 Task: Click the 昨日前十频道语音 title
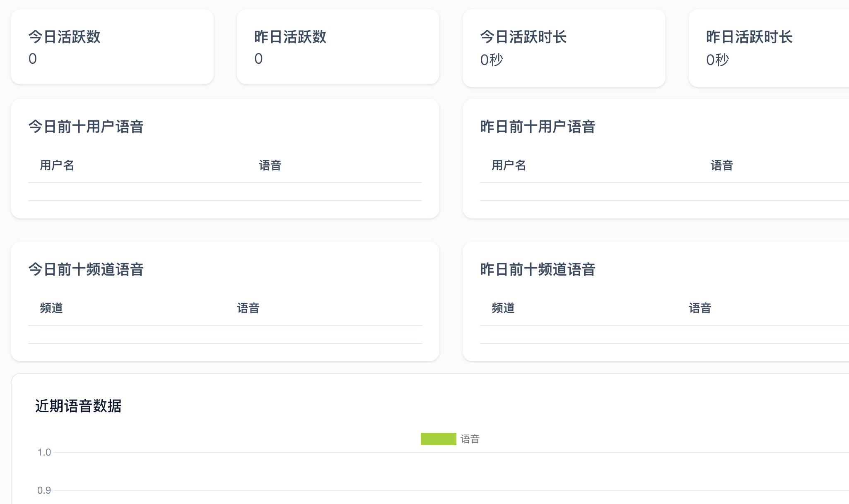click(x=538, y=269)
